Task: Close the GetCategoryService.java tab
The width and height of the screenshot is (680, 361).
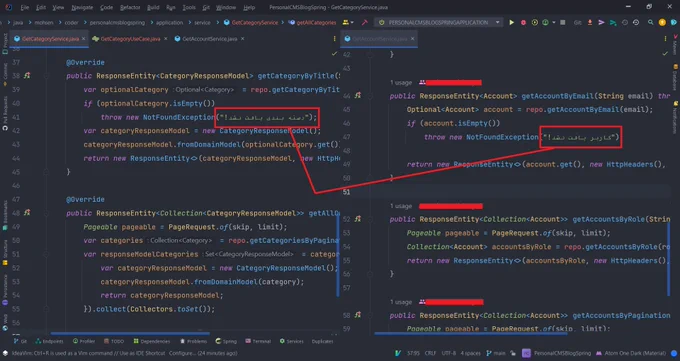Action: coord(84,39)
